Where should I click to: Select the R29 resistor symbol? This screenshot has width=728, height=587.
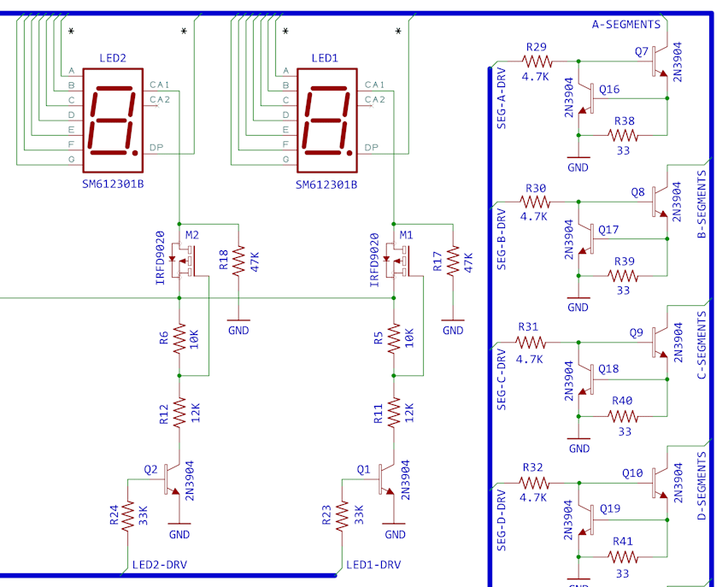click(537, 62)
